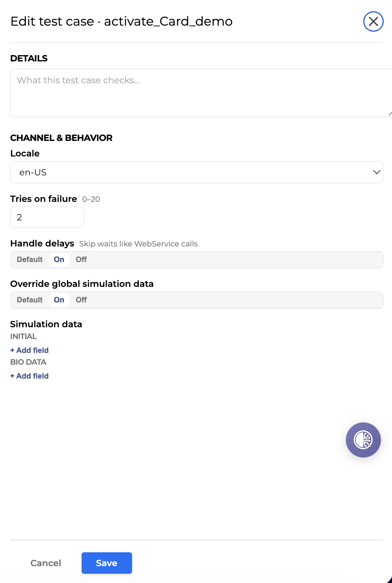Image resolution: width=392 pixels, height=583 pixels.
Task: Turn Override global simulation data Off
Action: tap(81, 300)
